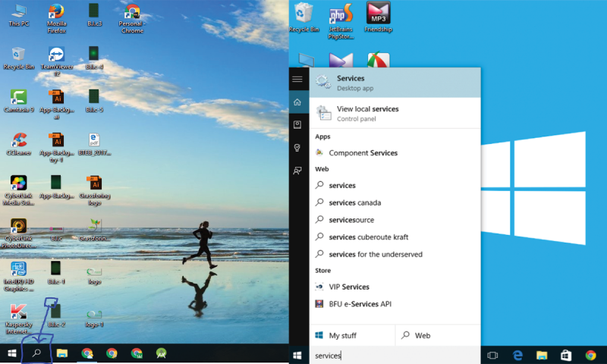
Task: Open the TeamViewer 12 desktop shortcut
Action: (x=56, y=61)
